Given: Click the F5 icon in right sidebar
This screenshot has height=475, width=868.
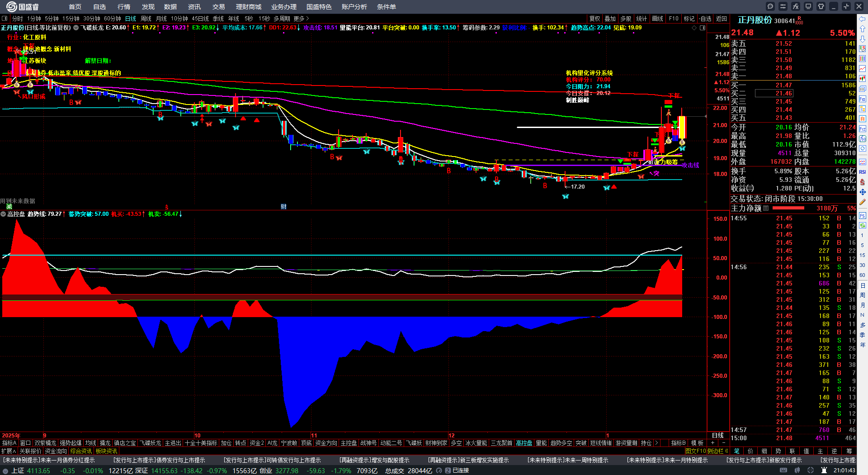Looking at the screenshot, I should pos(863,216).
